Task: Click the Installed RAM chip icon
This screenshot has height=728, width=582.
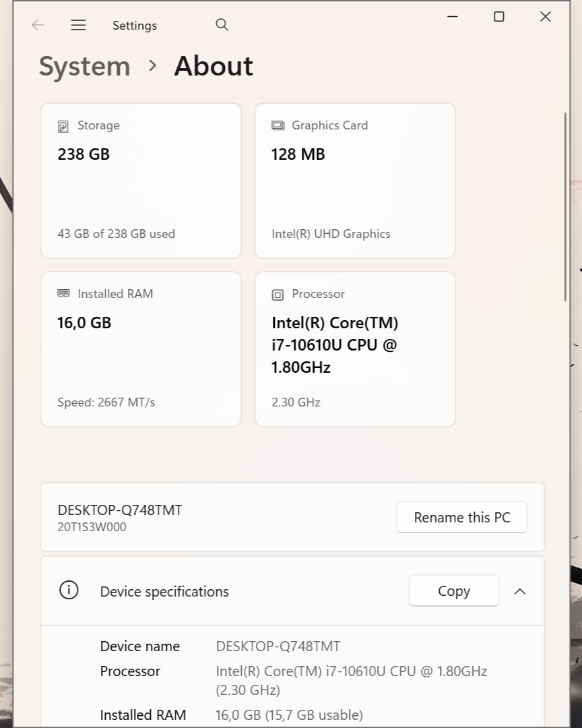Action: pos(63,293)
